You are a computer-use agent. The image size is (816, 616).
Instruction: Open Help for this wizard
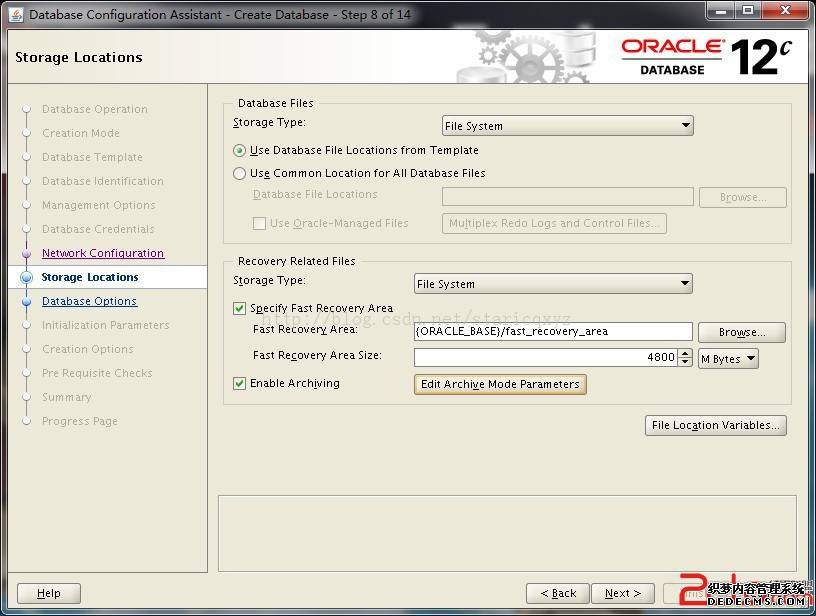click(48, 593)
